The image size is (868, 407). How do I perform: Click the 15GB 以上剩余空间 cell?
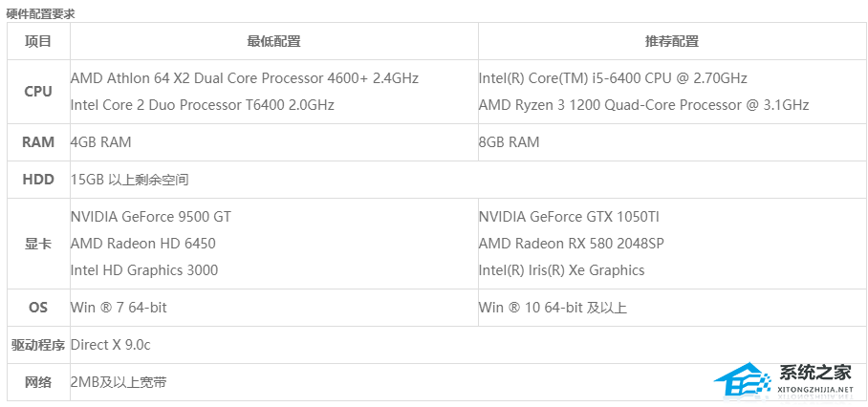tap(129, 180)
